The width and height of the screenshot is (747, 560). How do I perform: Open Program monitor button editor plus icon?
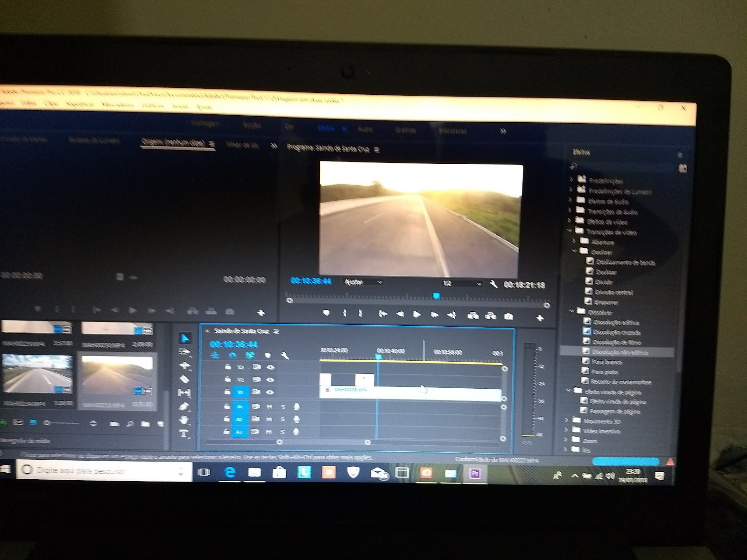(540, 318)
